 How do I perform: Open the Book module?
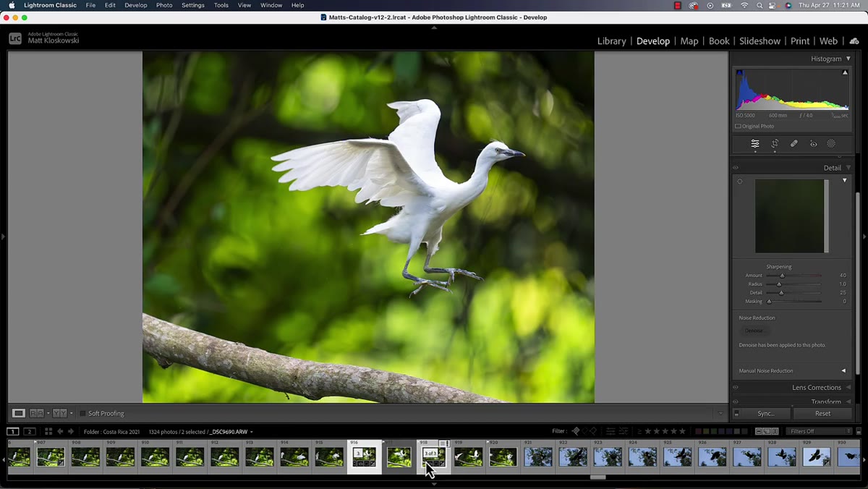pyautogui.click(x=719, y=41)
